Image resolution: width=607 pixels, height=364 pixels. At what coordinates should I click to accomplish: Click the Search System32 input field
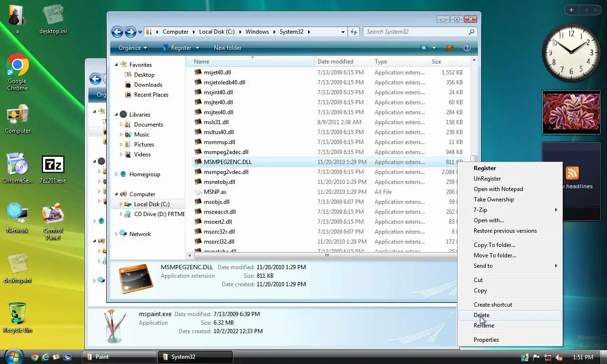416,32
